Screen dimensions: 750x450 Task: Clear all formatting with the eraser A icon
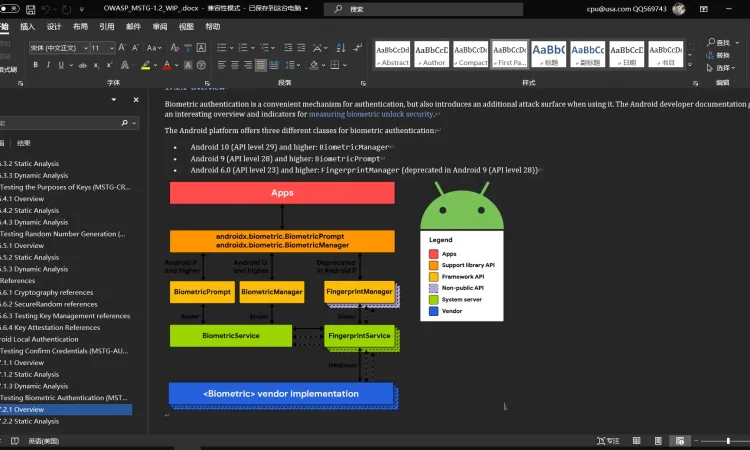175,47
